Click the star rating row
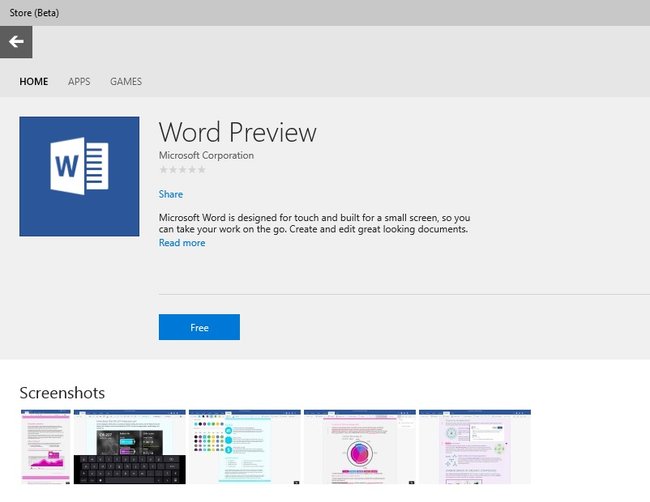The height and width of the screenshot is (502, 650). [x=182, y=170]
